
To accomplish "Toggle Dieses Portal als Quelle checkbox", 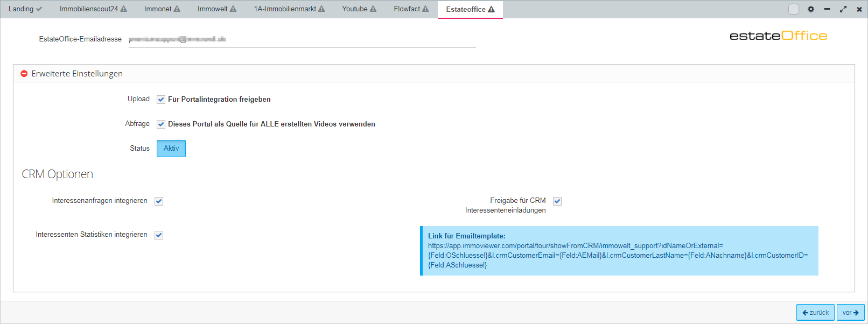I will point(161,124).
